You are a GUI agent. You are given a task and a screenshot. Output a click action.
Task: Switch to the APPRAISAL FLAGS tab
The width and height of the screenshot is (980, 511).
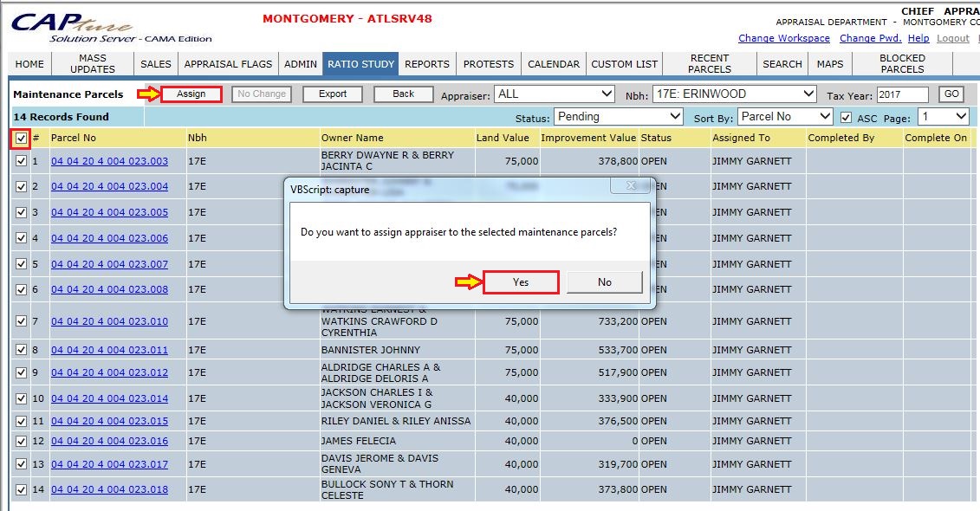point(228,64)
